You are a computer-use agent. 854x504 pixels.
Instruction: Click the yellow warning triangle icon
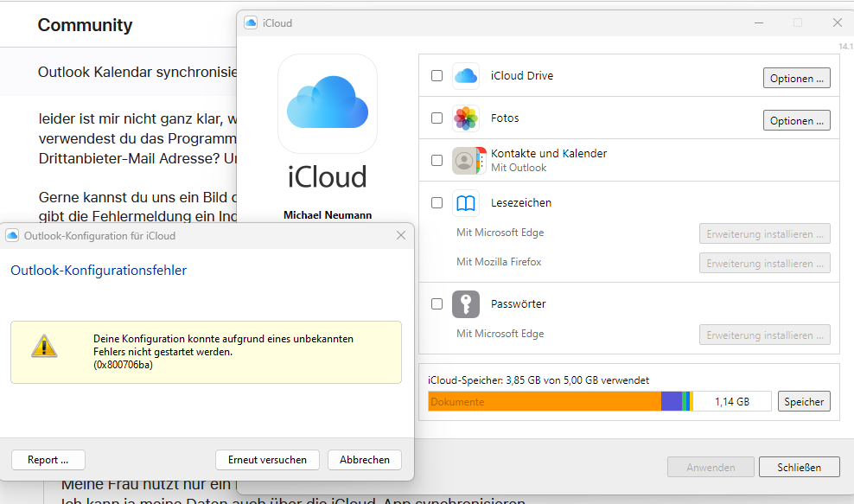43,347
